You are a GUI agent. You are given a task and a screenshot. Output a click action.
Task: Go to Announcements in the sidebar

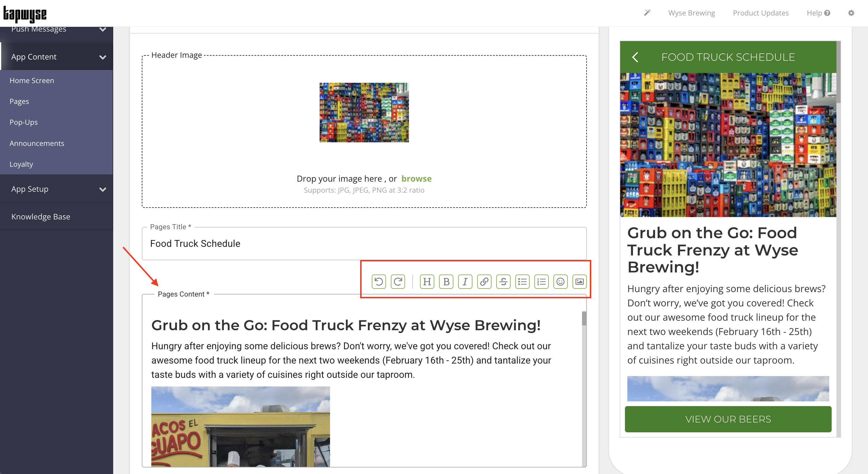pos(37,143)
